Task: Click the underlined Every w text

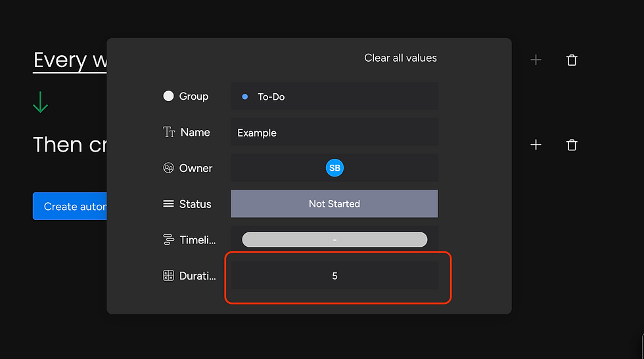Action: [70, 60]
